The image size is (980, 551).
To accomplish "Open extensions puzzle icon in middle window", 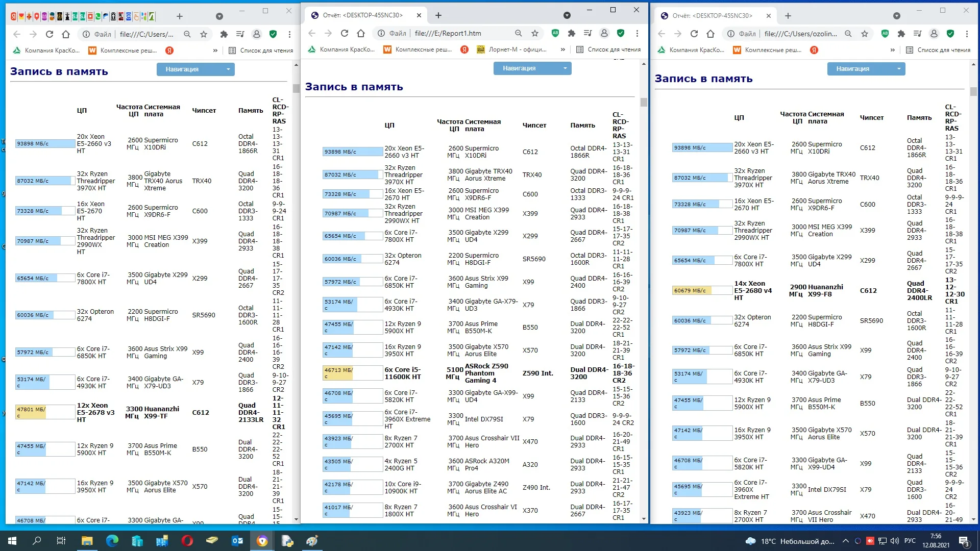I will (572, 33).
